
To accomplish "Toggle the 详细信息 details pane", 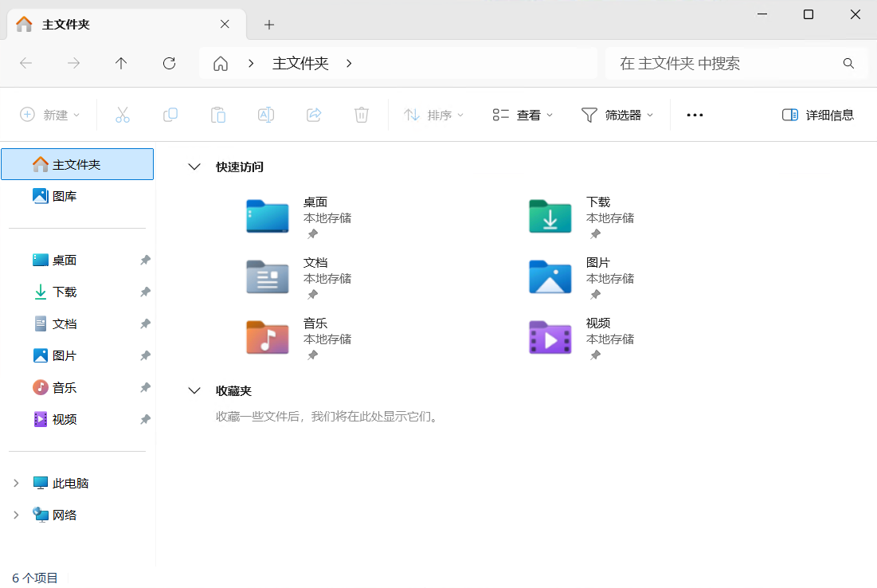I will click(818, 115).
